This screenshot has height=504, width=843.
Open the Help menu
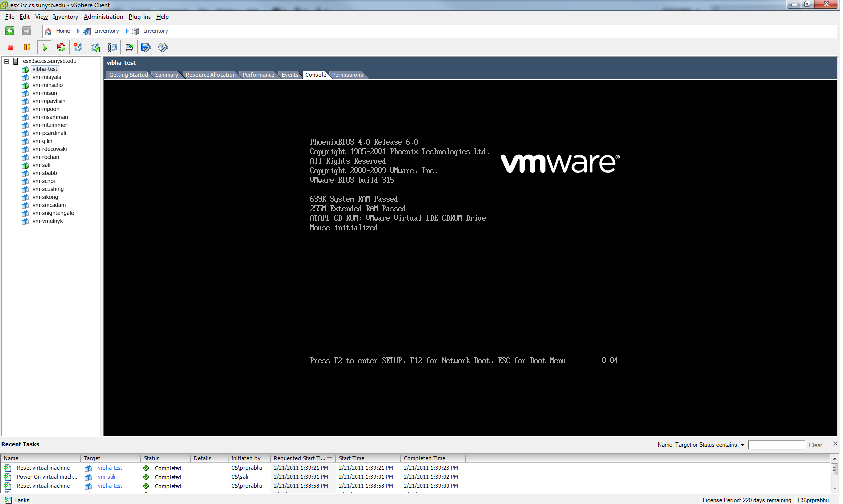(162, 17)
